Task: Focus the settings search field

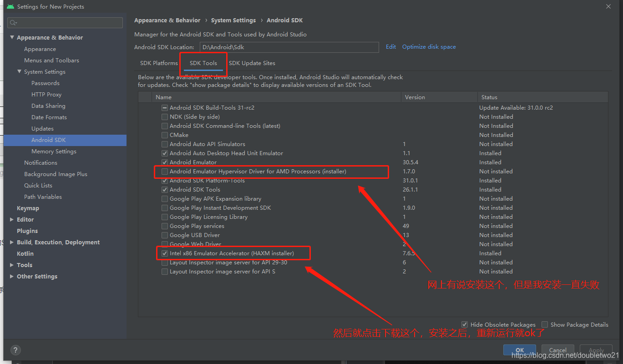Action: (x=66, y=23)
